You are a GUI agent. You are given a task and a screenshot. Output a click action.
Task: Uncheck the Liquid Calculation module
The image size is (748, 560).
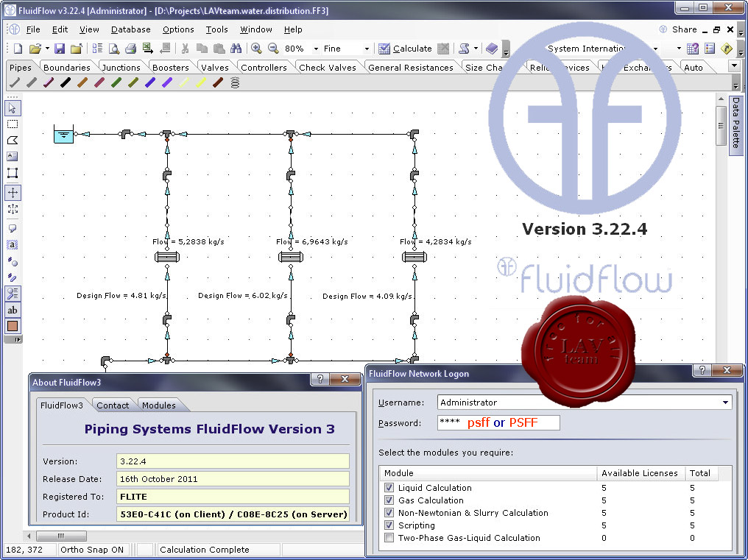389,488
